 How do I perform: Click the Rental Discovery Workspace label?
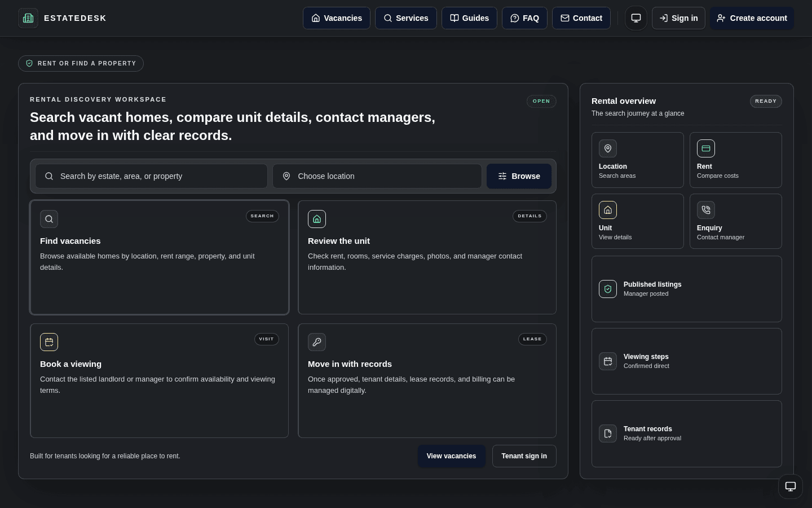pos(98,99)
